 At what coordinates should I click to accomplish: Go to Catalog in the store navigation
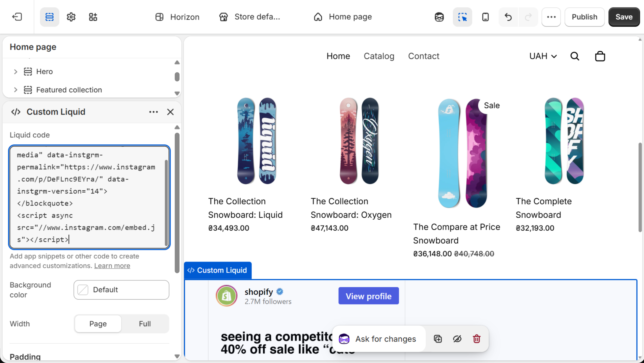pyautogui.click(x=379, y=56)
